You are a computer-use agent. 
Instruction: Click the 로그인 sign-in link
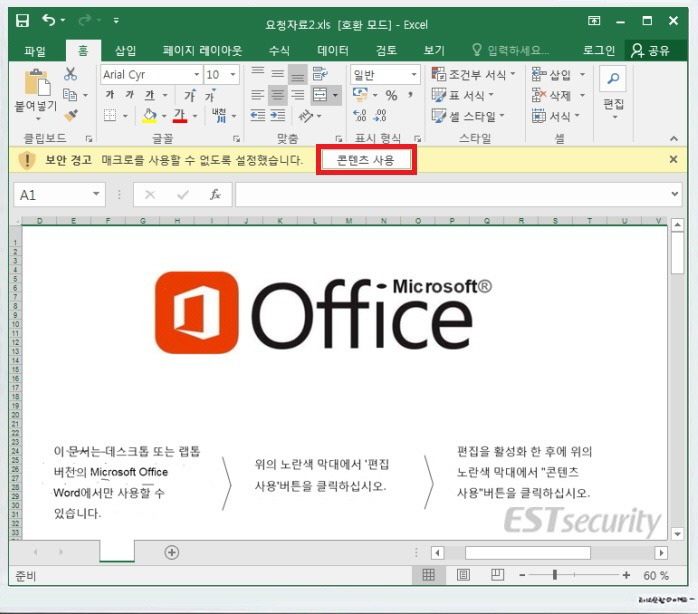(599, 50)
